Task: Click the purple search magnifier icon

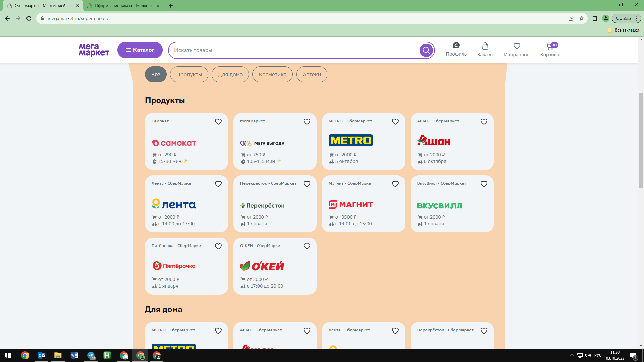Action: [x=426, y=50]
